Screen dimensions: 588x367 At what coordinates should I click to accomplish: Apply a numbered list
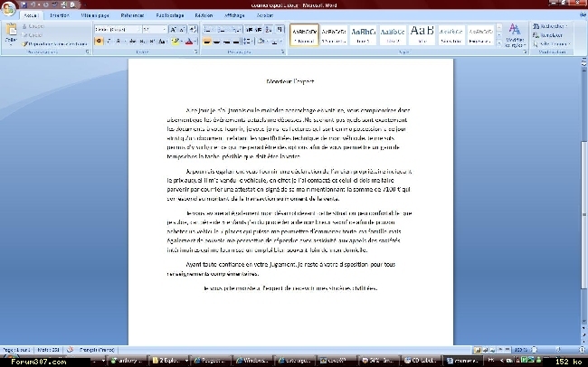coord(223,29)
